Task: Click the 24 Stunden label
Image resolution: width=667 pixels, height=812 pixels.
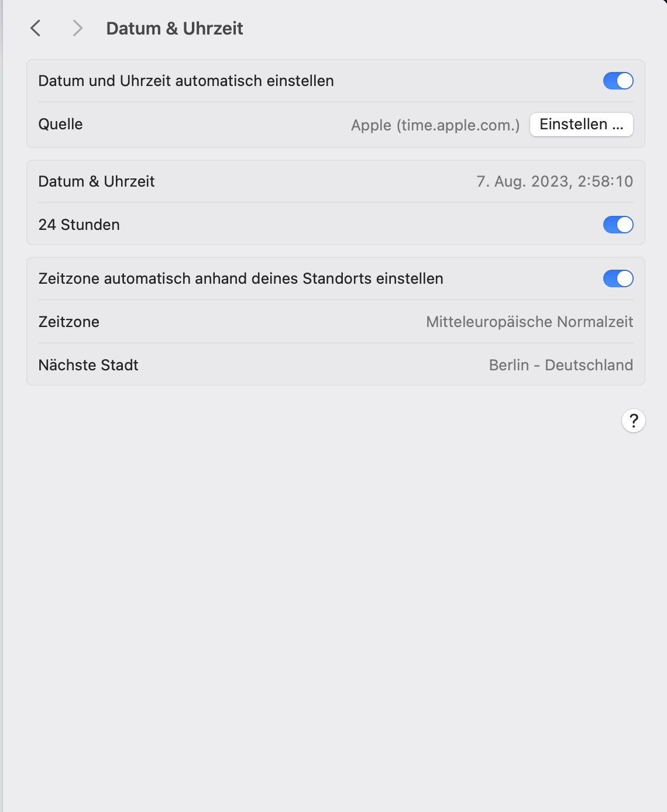Action: pyautogui.click(x=79, y=225)
